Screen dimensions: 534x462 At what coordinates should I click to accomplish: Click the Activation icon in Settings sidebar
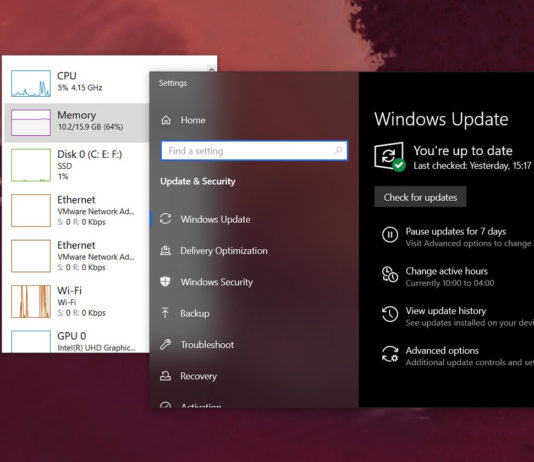[x=166, y=405]
